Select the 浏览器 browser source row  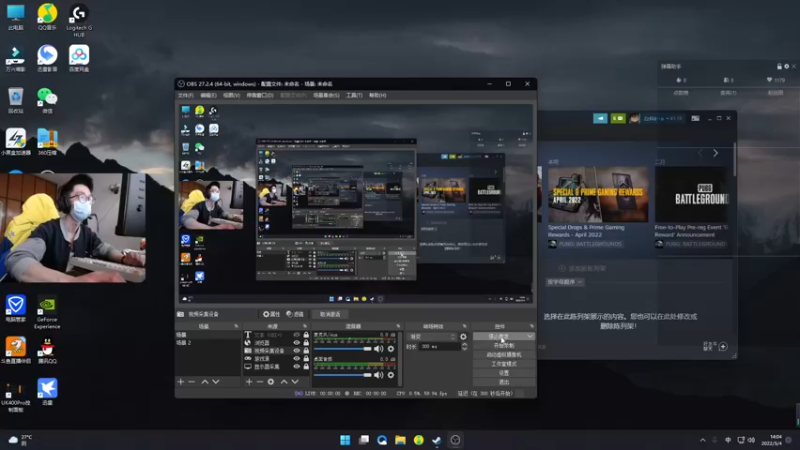[276, 343]
